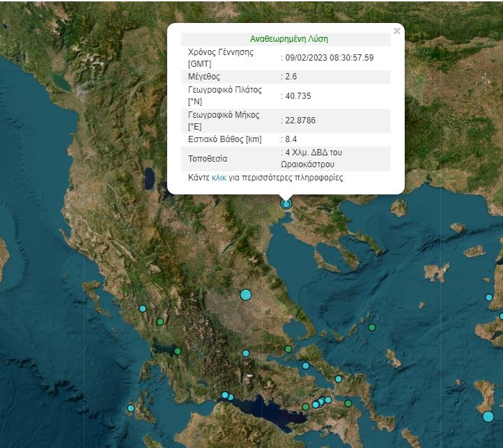The height and width of the screenshot is (448, 503).
Task: Select the green marker right of the Attica cyan cluster
Action: pos(348,403)
